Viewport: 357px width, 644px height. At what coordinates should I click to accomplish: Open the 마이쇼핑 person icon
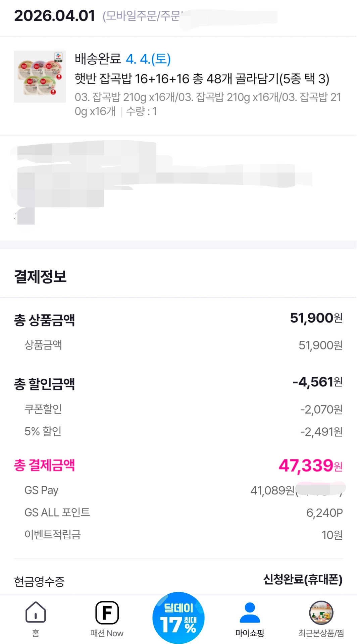(x=250, y=612)
